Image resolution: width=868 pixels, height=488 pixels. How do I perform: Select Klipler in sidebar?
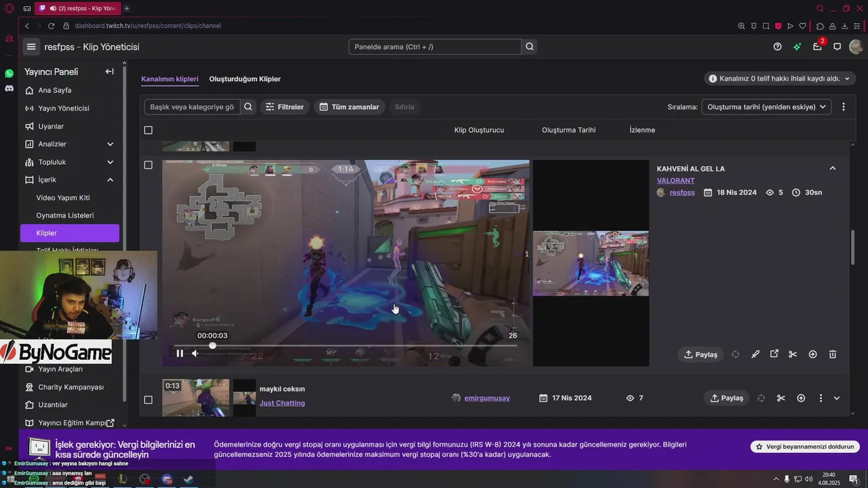point(70,233)
